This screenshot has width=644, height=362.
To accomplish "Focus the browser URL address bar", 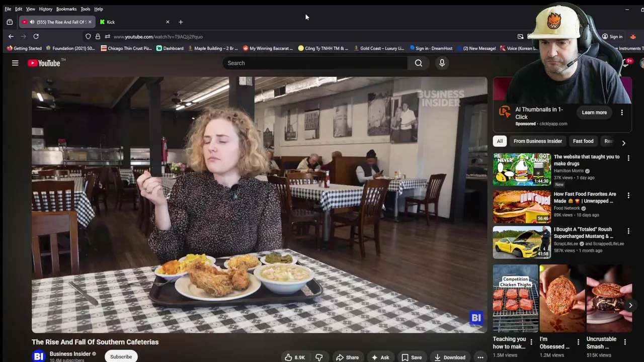I will click(x=312, y=37).
